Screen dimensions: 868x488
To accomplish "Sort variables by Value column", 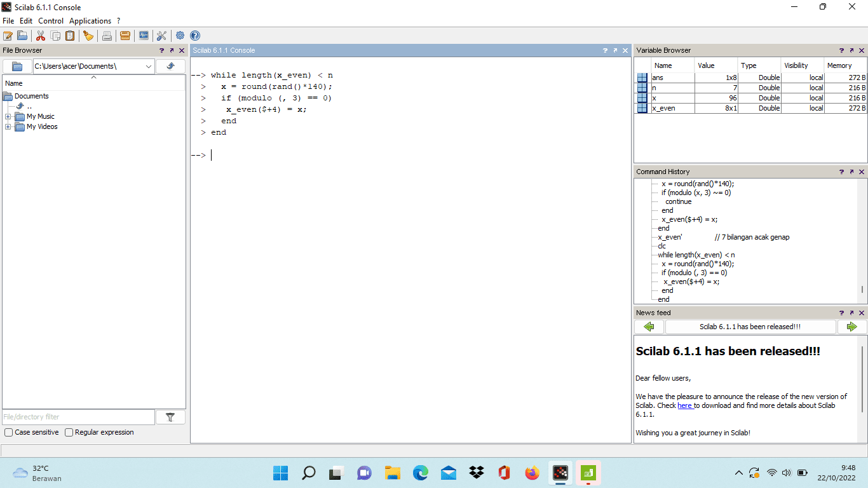I will coord(716,65).
